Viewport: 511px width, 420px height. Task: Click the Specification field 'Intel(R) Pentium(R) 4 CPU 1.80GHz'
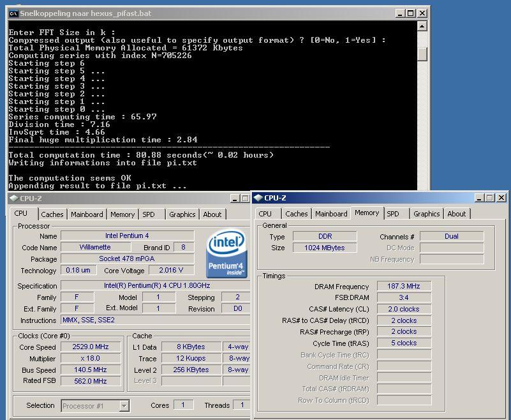[x=157, y=285]
